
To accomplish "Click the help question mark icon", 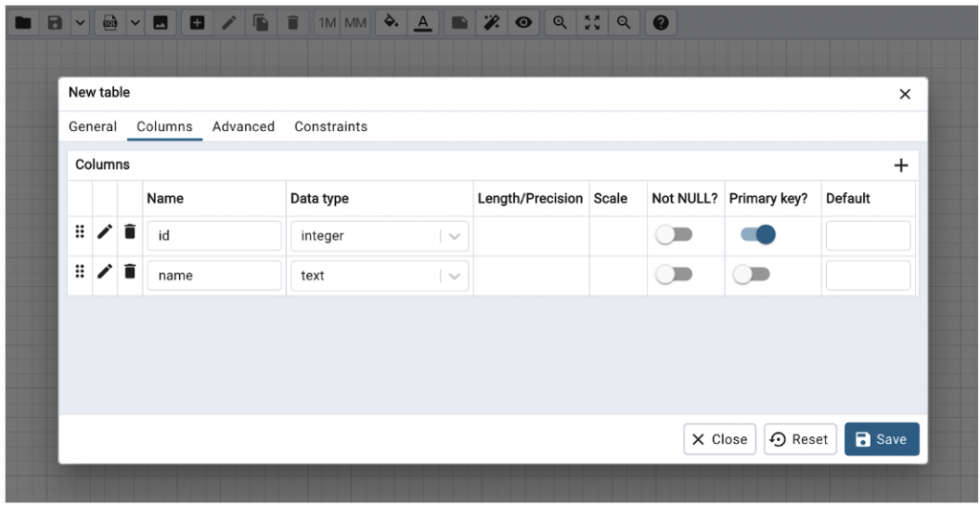I will (660, 23).
